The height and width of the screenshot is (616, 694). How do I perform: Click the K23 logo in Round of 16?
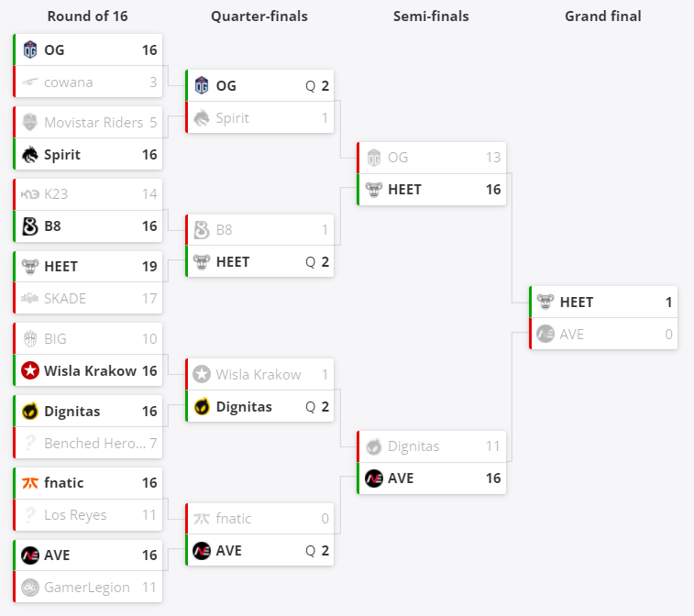[x=30, y=194]
